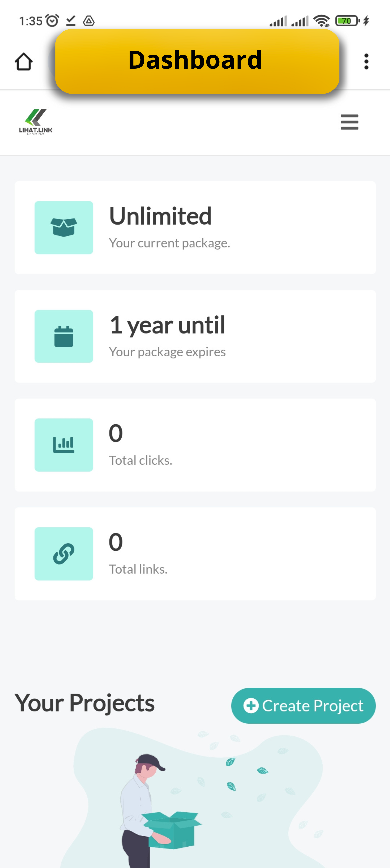Tap the calendar expiry icon
The width and height of the screenshot is (390, 868).
click(64, 336)
